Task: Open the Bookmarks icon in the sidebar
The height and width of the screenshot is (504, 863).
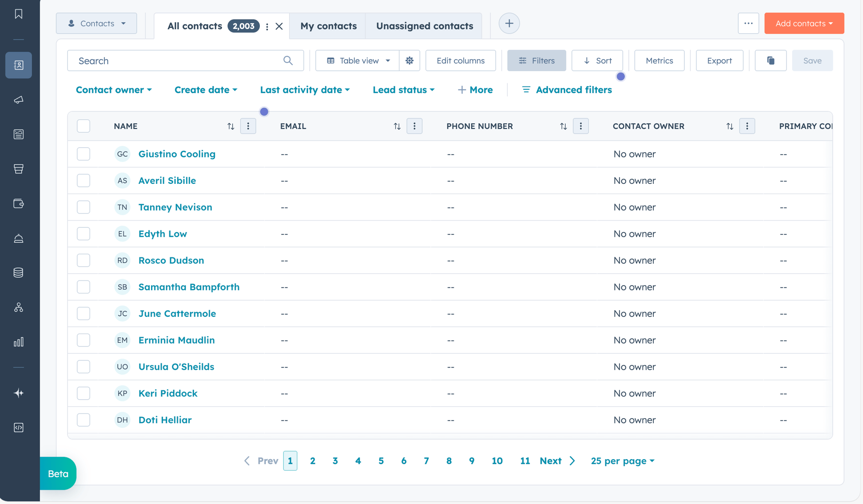Action: click(x=18, y=14)
